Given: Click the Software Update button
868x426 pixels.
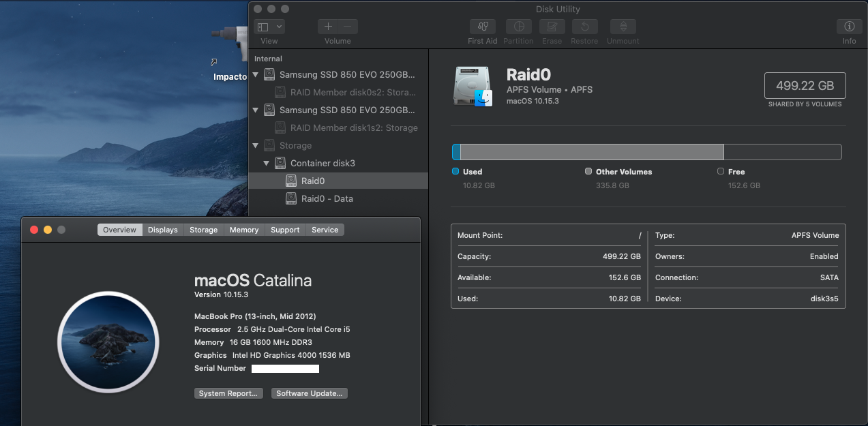Looking at the screenshot, I should [310, 393].
